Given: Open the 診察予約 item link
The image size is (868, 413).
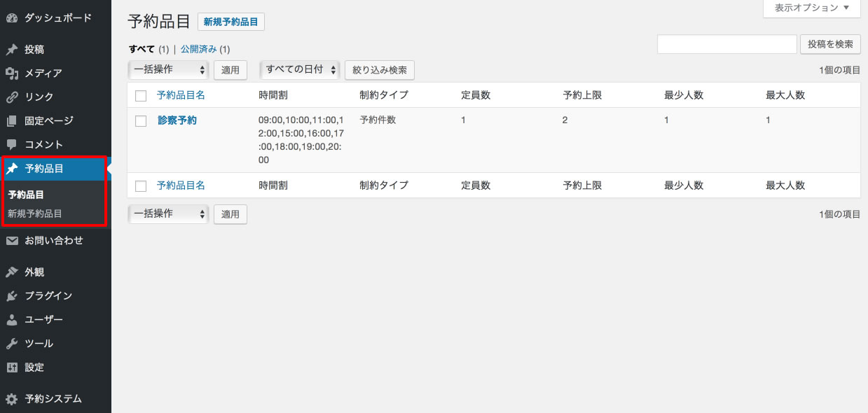Looking at the screenshot, I should 177,120.
